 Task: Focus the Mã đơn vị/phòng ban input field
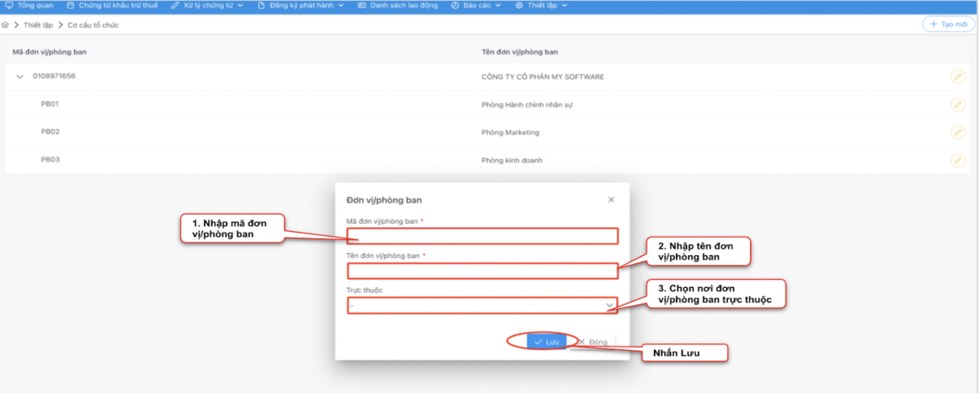482,236
